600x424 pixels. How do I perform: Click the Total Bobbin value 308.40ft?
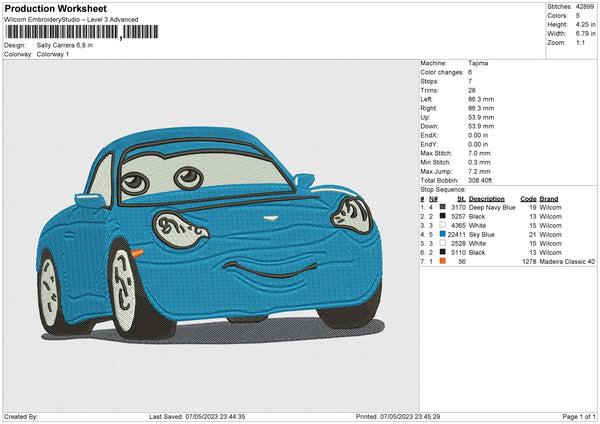[480, 180]
